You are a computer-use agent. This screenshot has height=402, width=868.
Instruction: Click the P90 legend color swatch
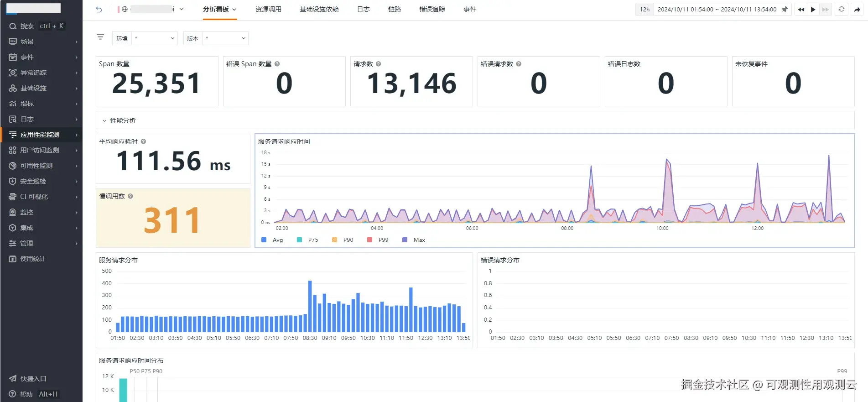coord(334,240)
